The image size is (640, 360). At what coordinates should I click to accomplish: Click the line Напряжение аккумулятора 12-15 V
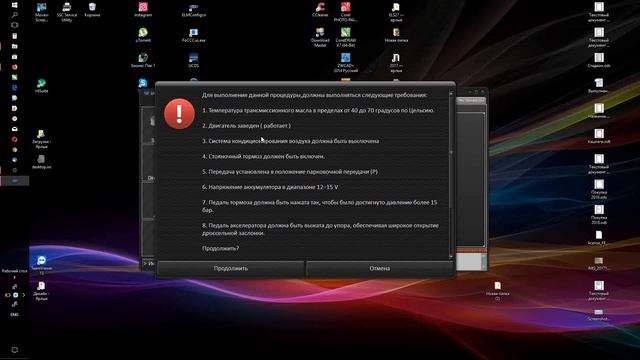coord(270,187)
